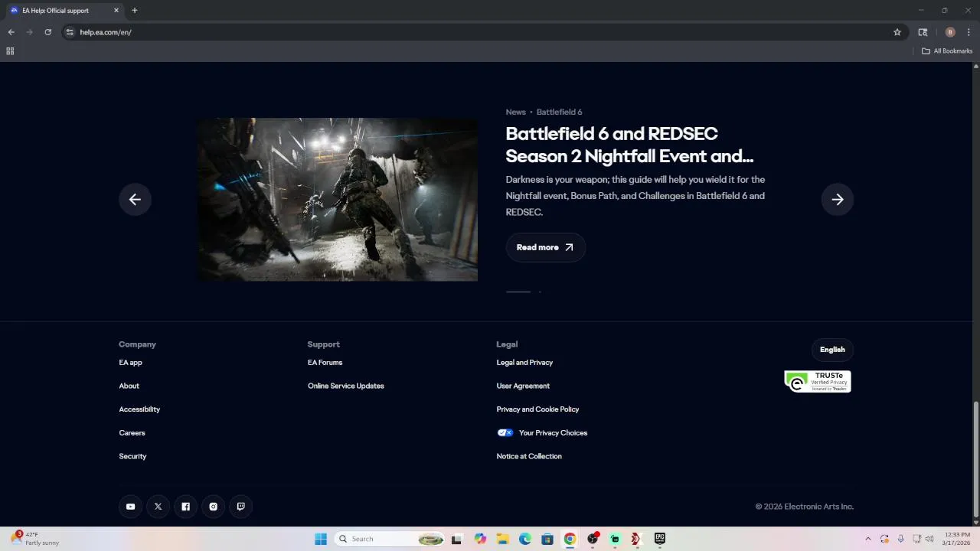Viewport: 980px width, 551px height.
Task: Open EA's Facebook page icon
Action: [185, 507]
